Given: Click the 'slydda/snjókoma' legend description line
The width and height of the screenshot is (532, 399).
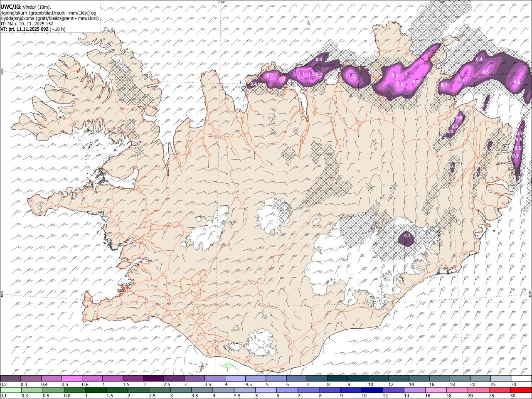Looking at the screenshot, I should 49,18.
